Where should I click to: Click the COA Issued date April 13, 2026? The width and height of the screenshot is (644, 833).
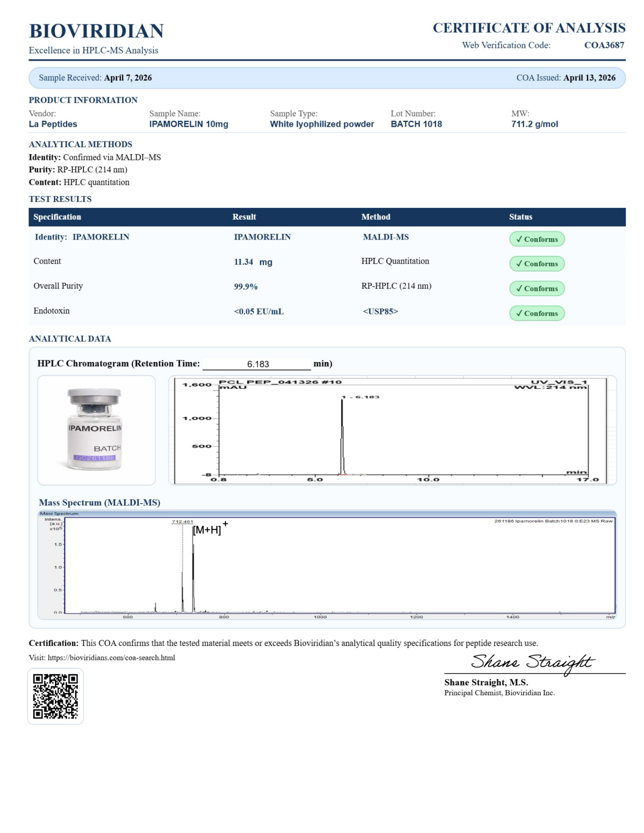pyautogui.click(x=589, y=78)
